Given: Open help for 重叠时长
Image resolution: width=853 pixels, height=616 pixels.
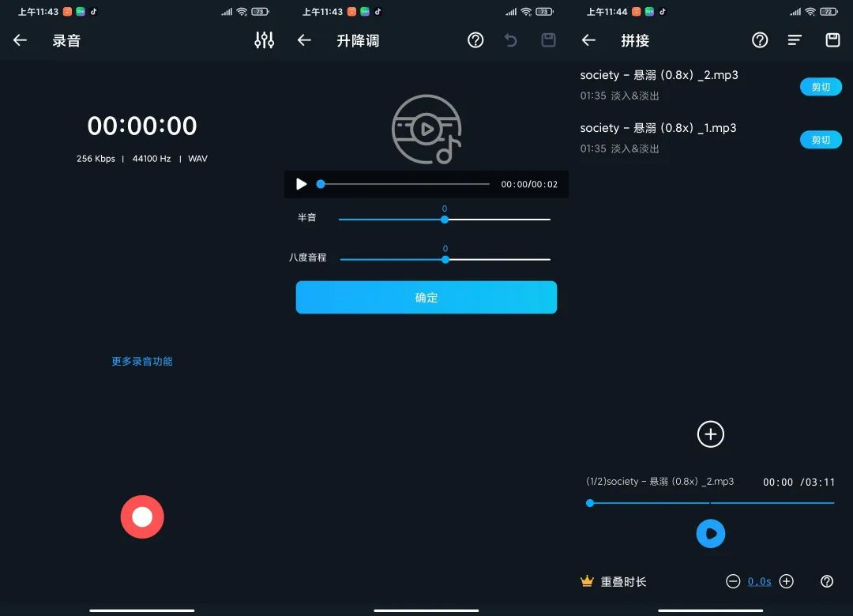Looking at the screenshot, I should point(827,582).
